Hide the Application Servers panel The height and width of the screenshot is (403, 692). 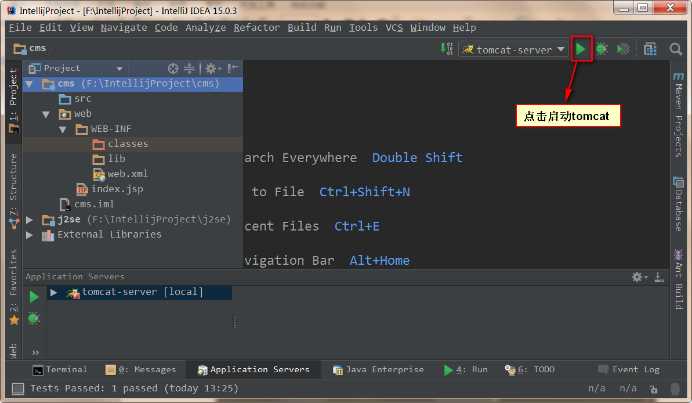(x=659, y=277)
